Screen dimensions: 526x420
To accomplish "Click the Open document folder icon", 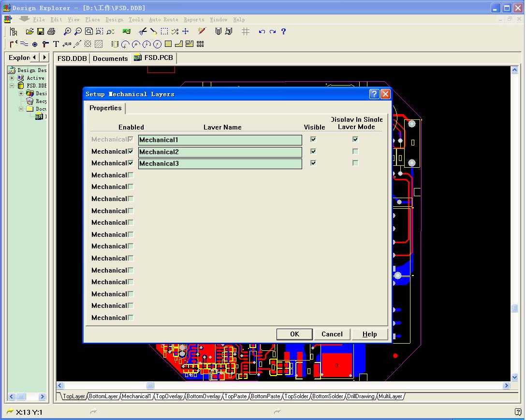I will [29, 31].
